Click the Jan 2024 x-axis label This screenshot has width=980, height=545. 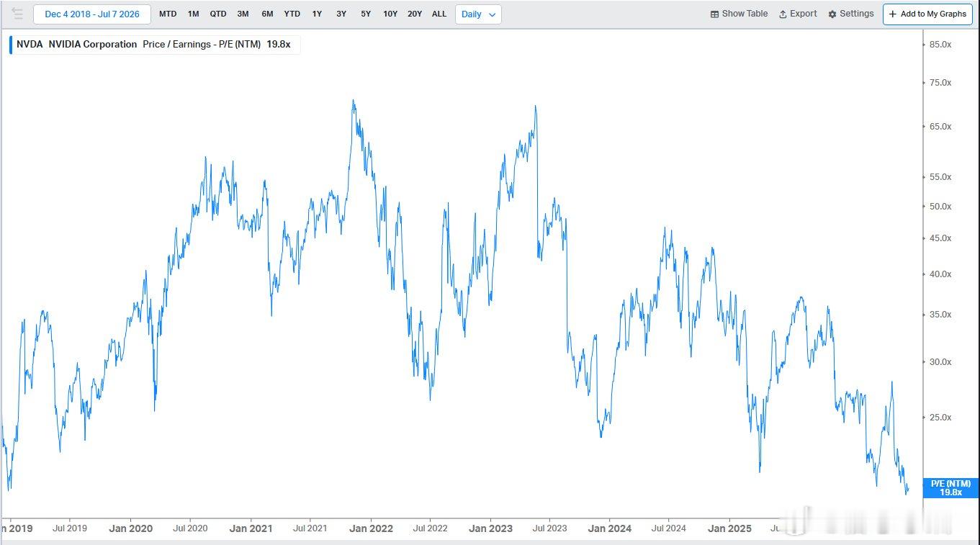pos(609,528)
